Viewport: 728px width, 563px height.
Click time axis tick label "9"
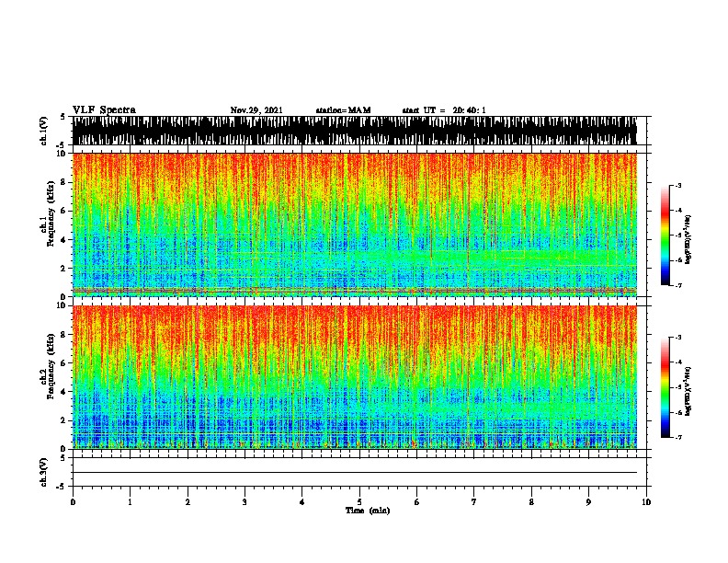[x=588, y=502]
